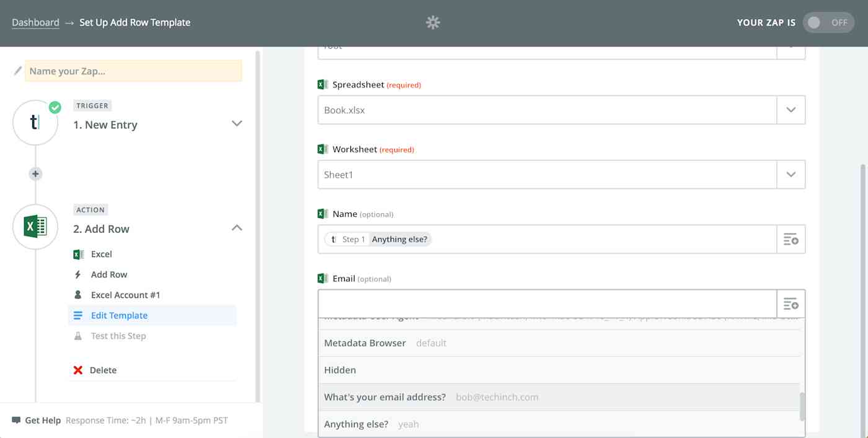This screenshot has width=868, height=438.
Task: Click the Set Up Add Row Template breadcrumb
Action: point(135,22)
